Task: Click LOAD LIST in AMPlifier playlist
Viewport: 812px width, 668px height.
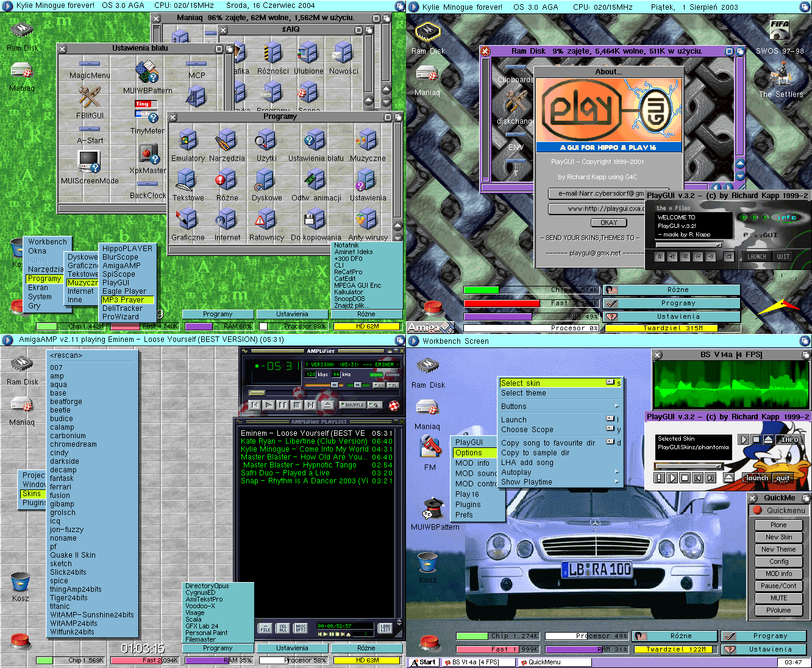Action: click(x=386, y=628)
